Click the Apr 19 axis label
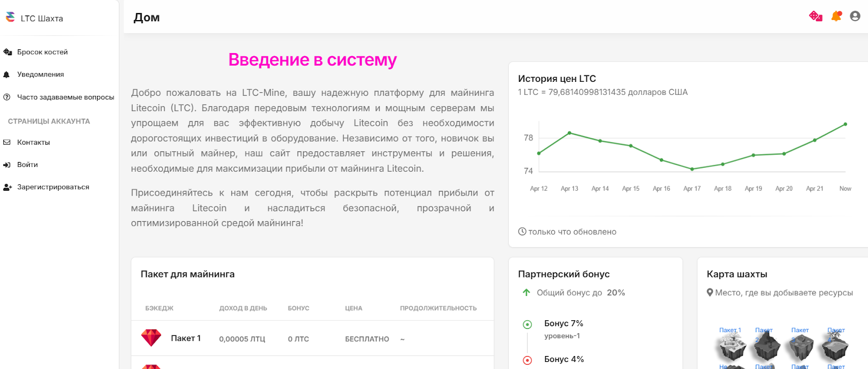 pyautogui.click(x=753, y=189)
